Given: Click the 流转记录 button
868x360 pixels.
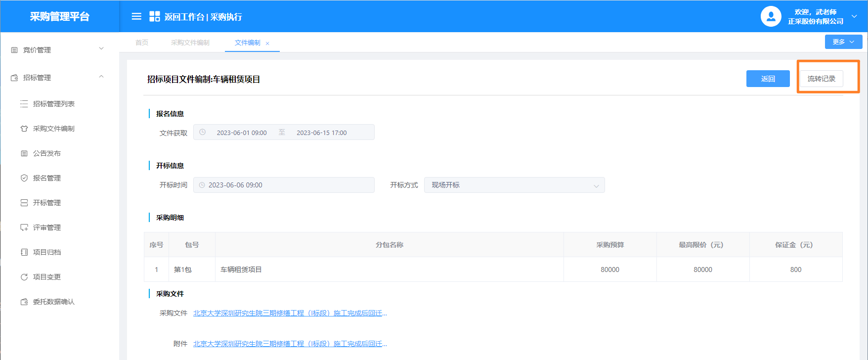Looking at the screenshot, I should [x=821, y=79].
